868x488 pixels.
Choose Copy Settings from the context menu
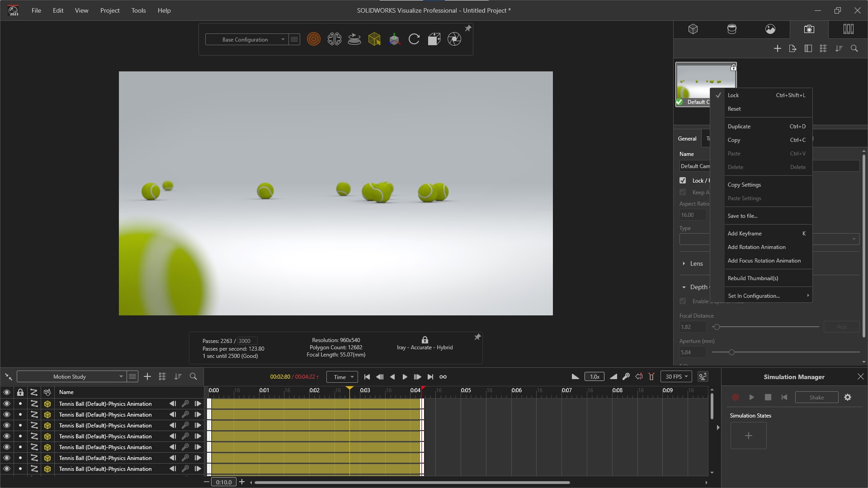point(744,184)
